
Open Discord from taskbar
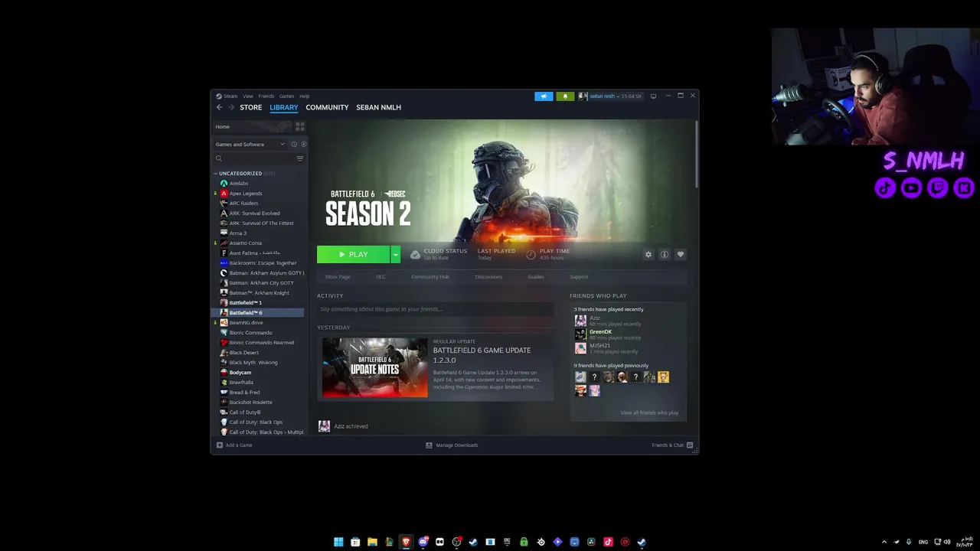pyautogui.click(x=423, y=542)
